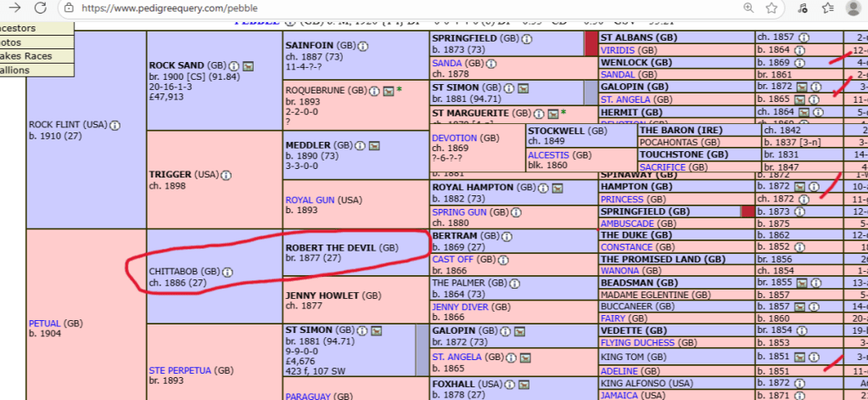
Task: Click the info icon next to Chittabob
Action: (227, 272)
